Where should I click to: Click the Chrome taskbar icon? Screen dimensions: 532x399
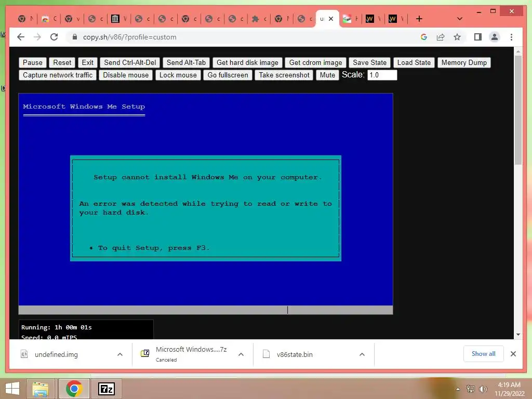[x=74, y=389]
